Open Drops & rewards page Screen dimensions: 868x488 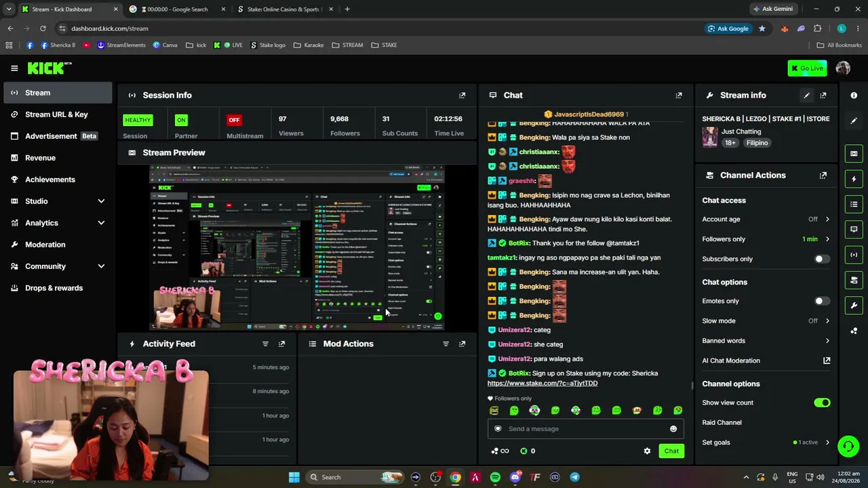(57, 288)
